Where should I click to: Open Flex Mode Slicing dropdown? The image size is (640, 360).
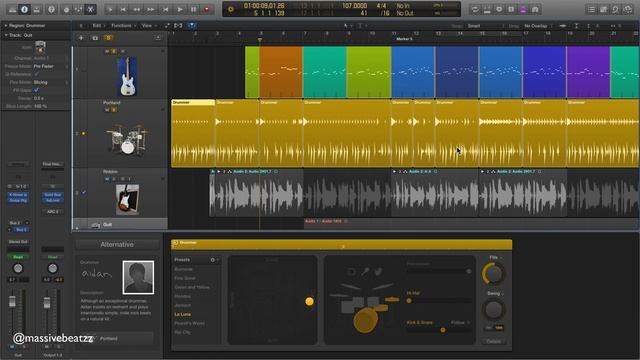[51, 82]
